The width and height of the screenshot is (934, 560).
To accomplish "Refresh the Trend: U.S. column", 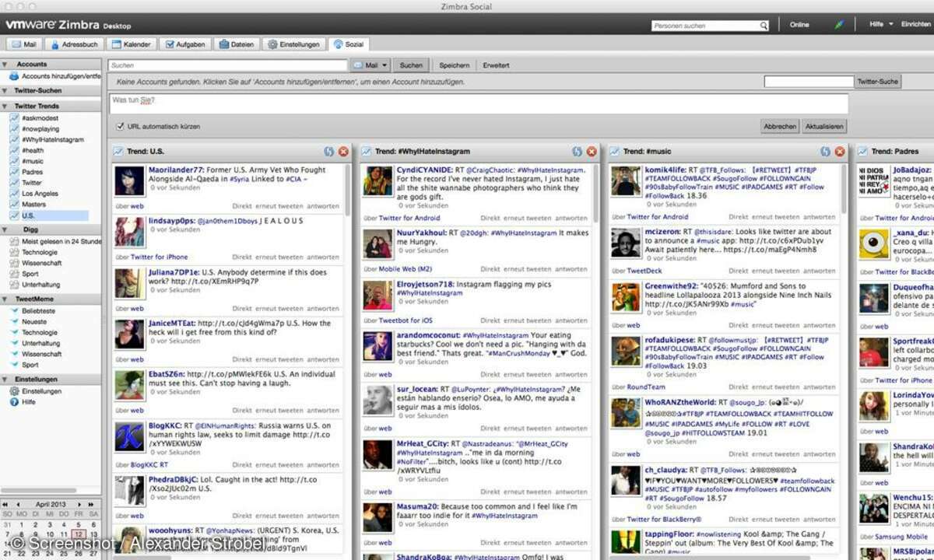I will tap(329, 151).
